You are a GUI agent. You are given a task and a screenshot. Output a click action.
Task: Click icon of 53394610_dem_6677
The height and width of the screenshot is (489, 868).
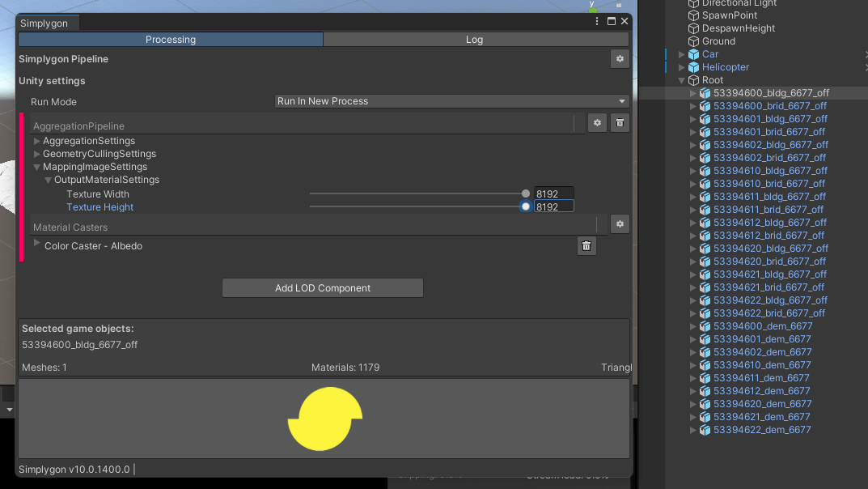[705, 365]
